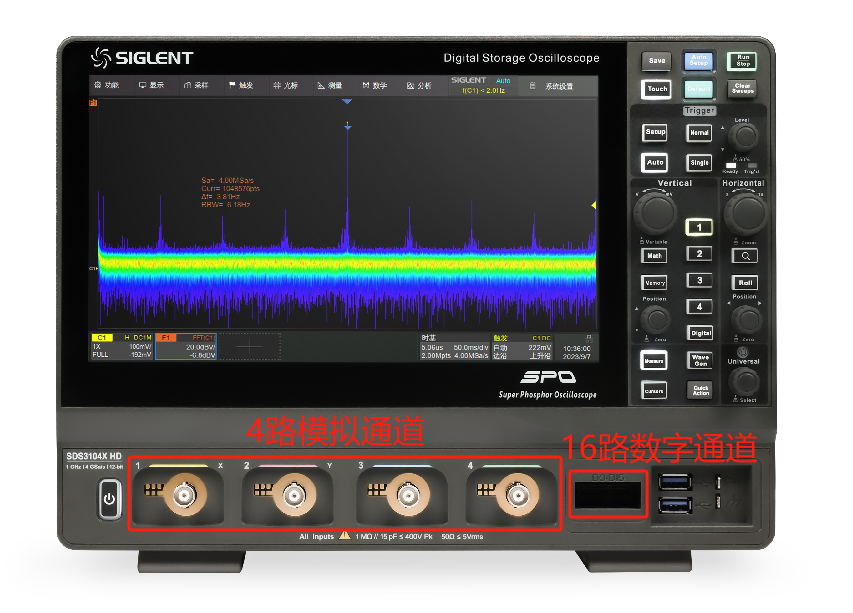
Task: Open the 触发 menu in the top bar
Action: (x=241, y=85)
